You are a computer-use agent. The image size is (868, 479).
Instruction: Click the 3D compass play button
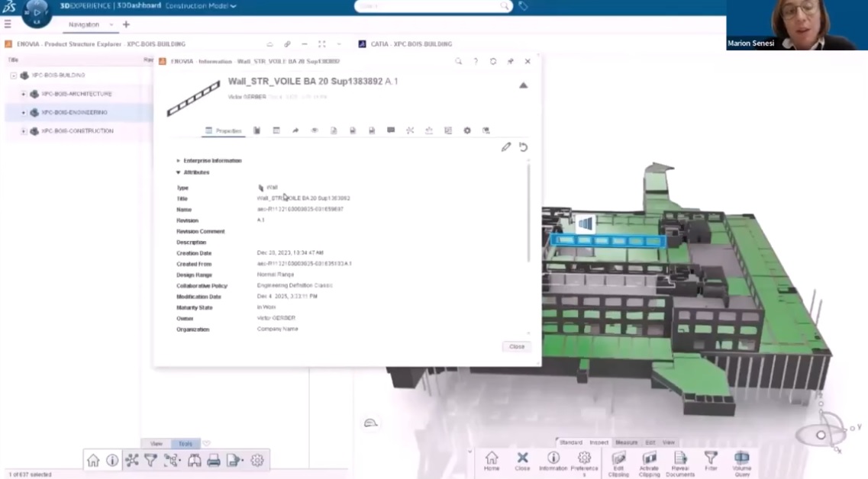pyautogui.click(x=37, y=12)
